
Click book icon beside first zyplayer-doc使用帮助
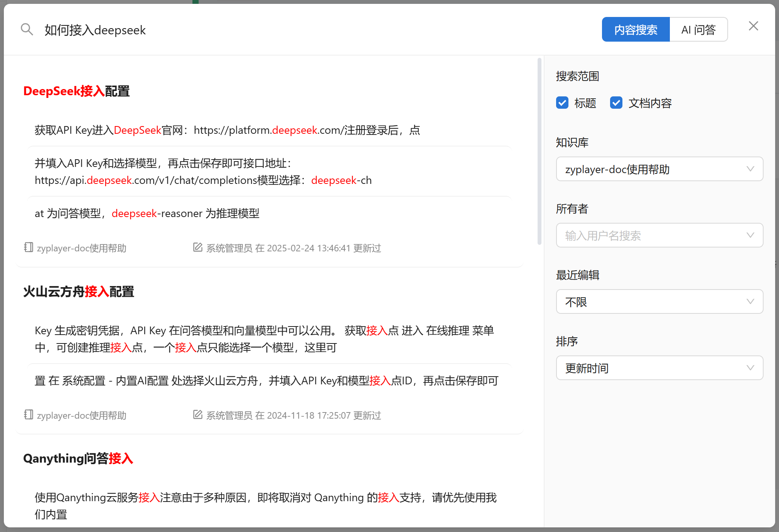coord(29,247)
